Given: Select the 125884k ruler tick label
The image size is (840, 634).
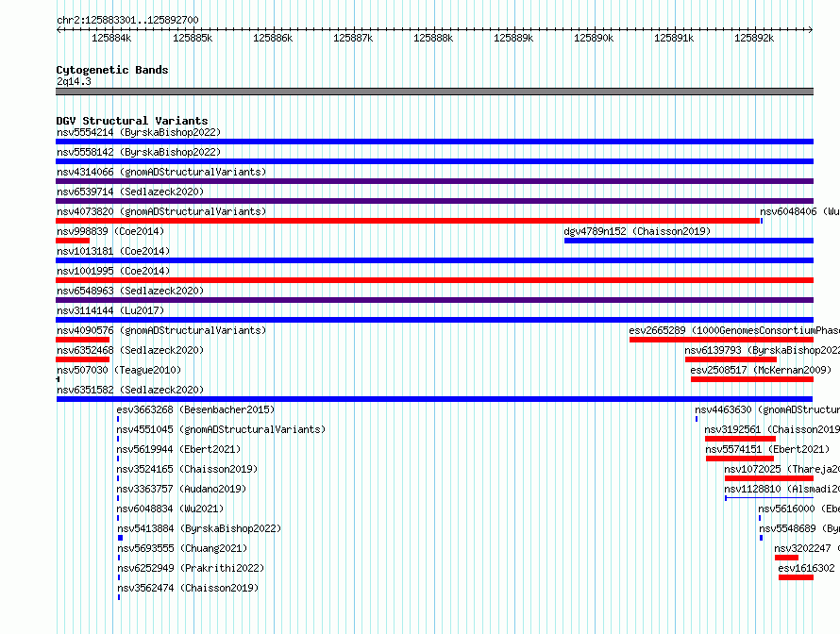Looking at the screenshot, I should point(111,38).
